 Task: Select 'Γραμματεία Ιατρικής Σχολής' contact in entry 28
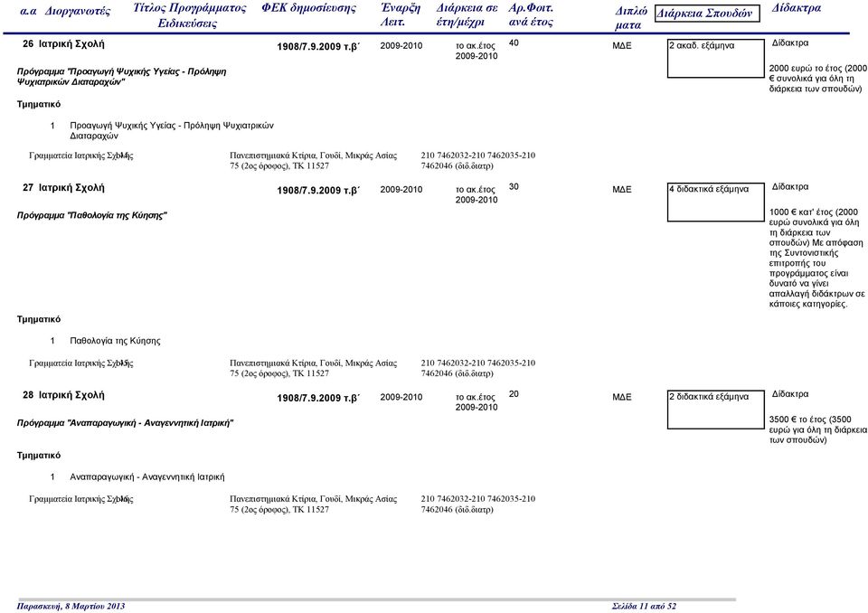pos(80,499)
